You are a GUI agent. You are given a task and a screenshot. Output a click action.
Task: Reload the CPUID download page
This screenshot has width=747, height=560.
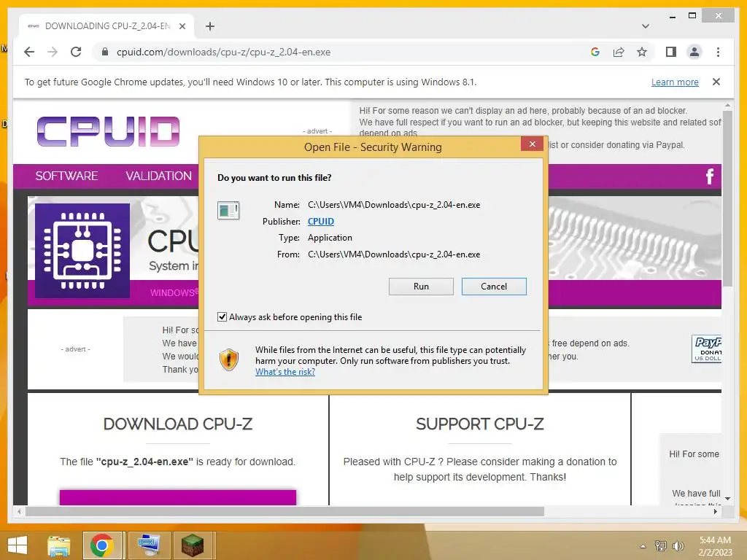[x=76, y=52]
